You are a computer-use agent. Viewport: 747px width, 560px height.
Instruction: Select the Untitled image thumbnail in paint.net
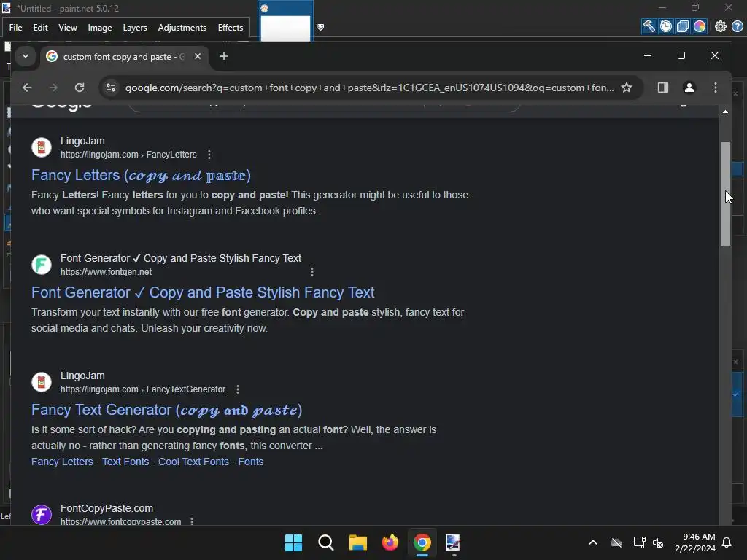pos(285,23)
